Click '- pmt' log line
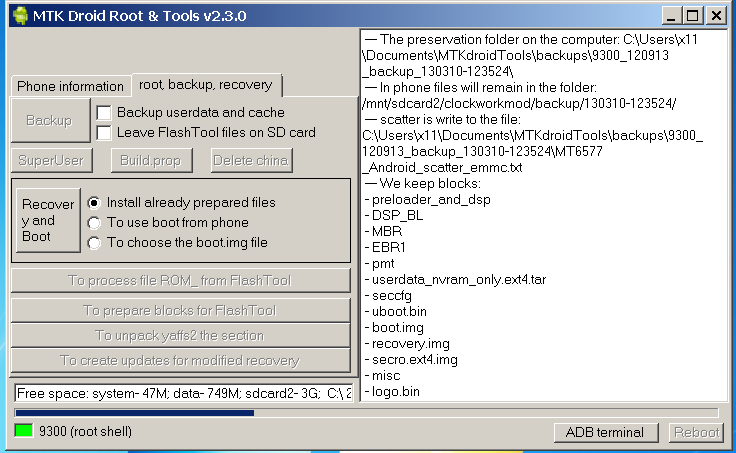 coord(380,264)
